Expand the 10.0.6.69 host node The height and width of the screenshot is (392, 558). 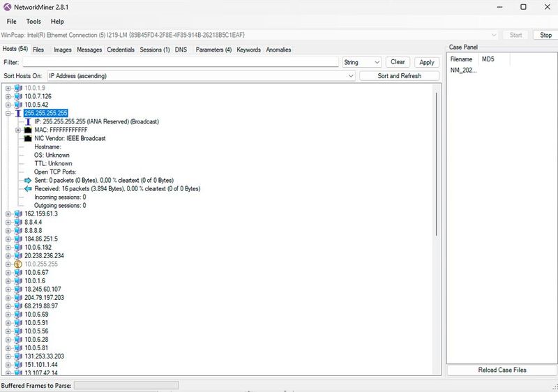[8, 315]
